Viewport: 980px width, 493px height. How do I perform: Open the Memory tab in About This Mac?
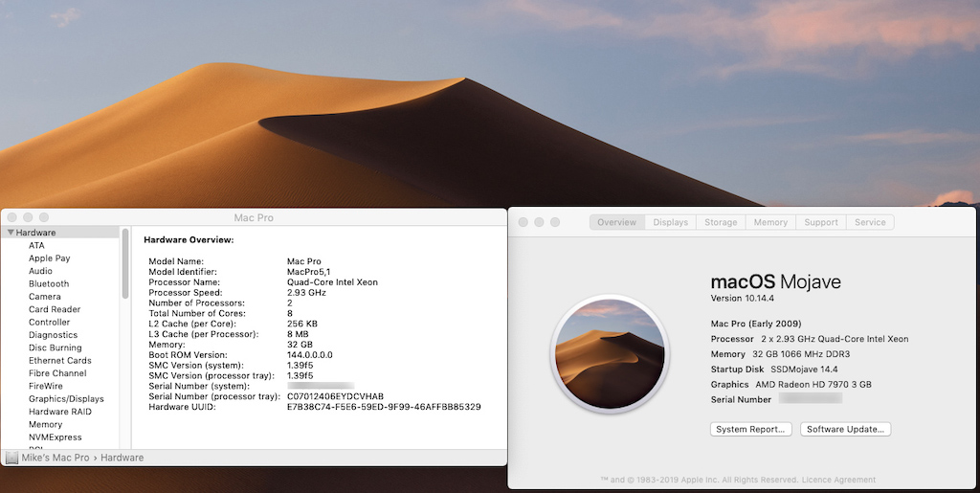(770, 222)
